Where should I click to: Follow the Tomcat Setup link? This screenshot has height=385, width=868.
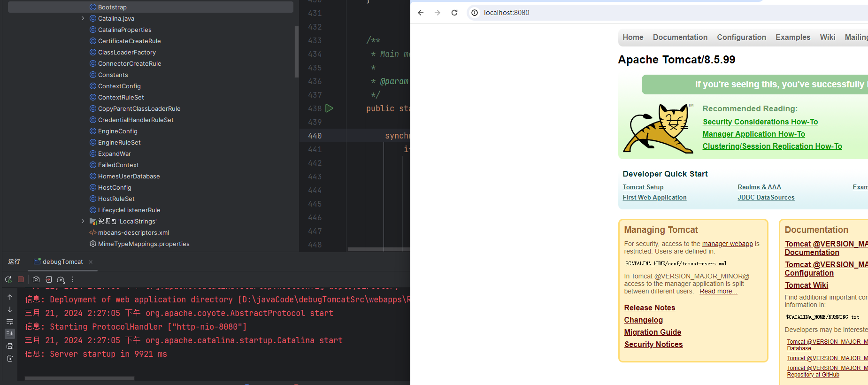pos(643,187)
